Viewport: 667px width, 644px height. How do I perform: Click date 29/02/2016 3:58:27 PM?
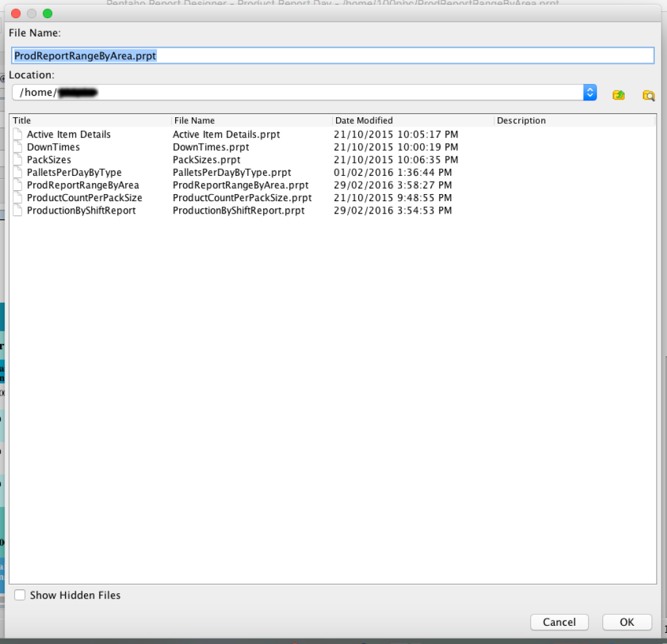(x=393, y=185)
